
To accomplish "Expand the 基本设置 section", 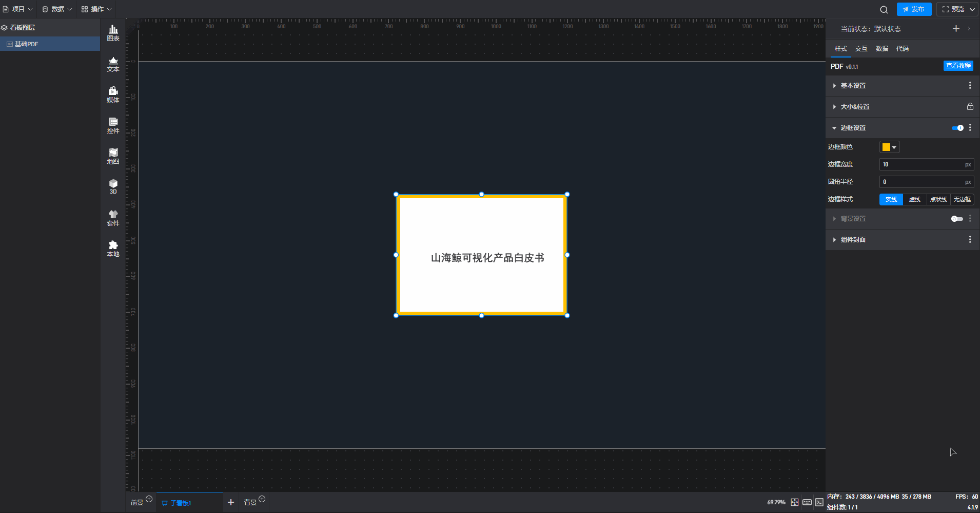I will (x=853, y=86).
